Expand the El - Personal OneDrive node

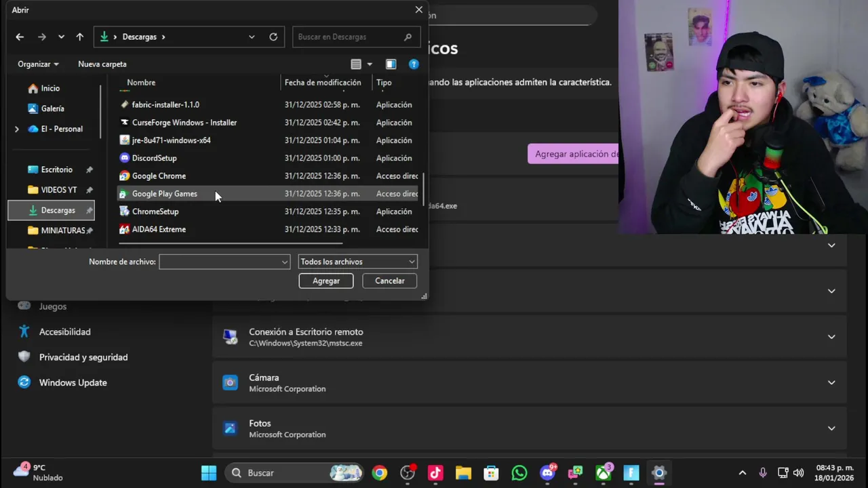click(17, 129)
